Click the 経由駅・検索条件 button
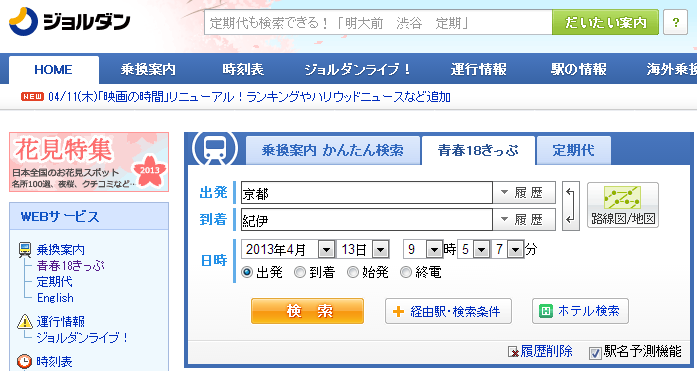The height and width of the screenshot is (371, 697). (448, 311)
